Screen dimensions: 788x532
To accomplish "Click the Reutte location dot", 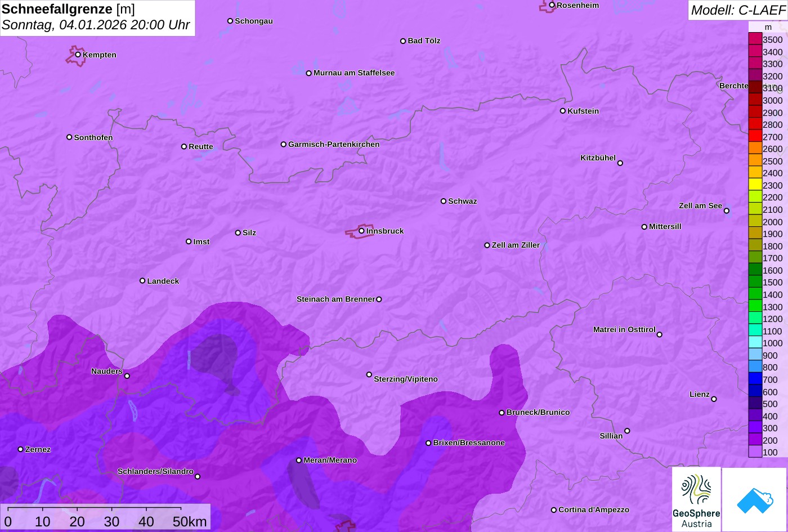I will click(183, 146).
